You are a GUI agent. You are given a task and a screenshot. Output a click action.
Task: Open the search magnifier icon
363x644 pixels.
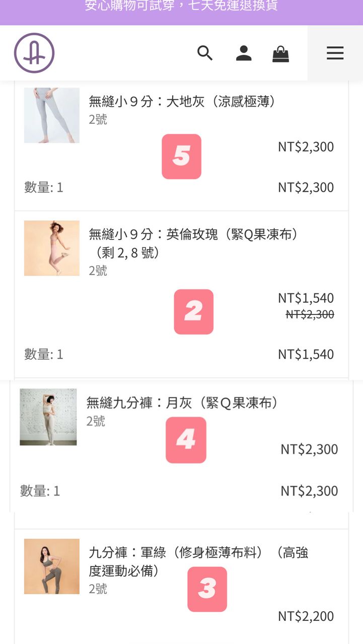205,53
